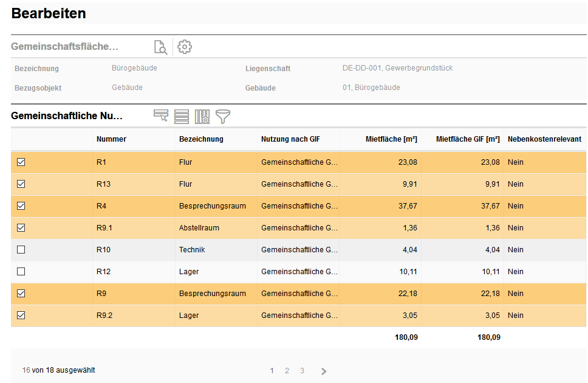Uncheck the checkbox for row R1
Image resolution: width=588 pixels, height=383 pixels.
click(x=21, y=162)
